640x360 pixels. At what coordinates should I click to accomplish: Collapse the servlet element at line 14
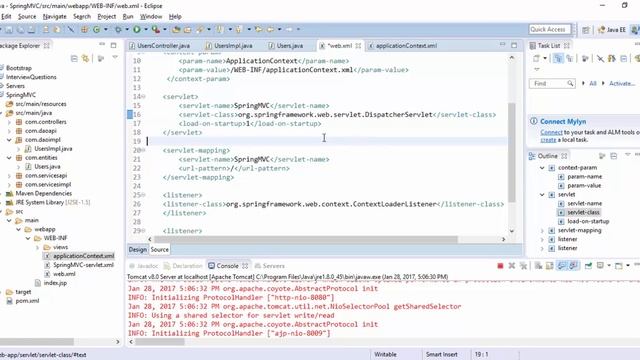tap(144, 97)
